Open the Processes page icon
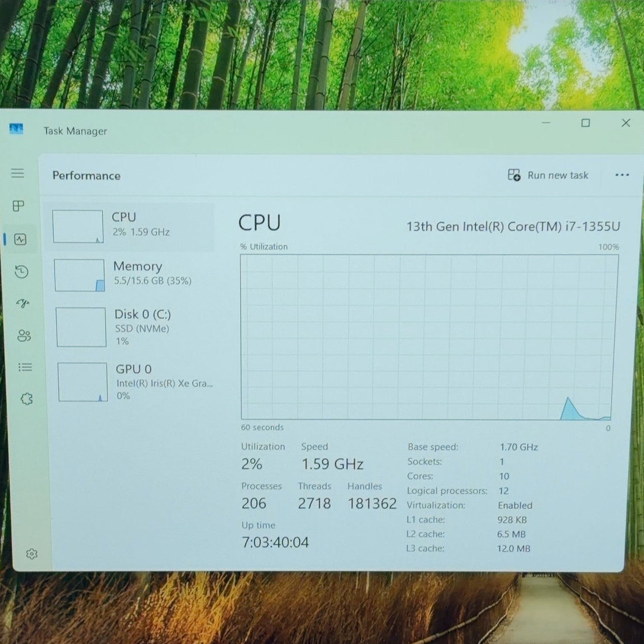The width and height of the screenshot is (644, 644). point(18,206)
